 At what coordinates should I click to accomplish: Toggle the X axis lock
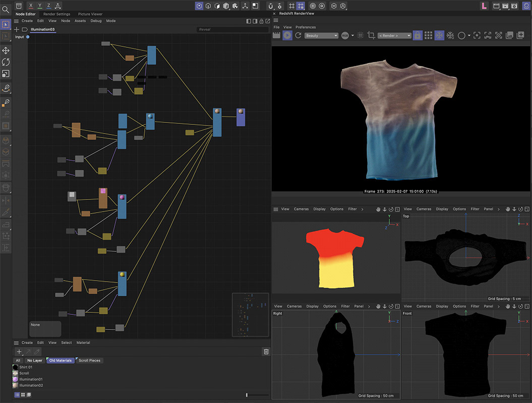point(31,6)
